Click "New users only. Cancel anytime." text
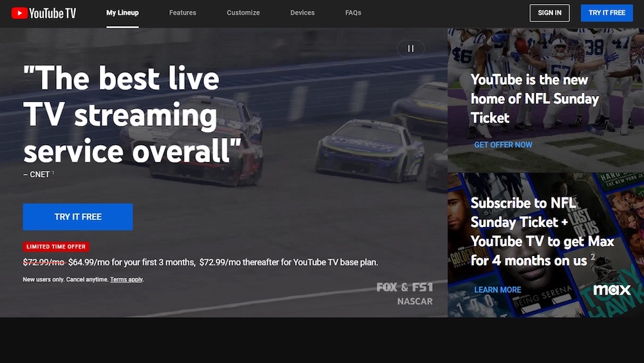 point(66,280)
